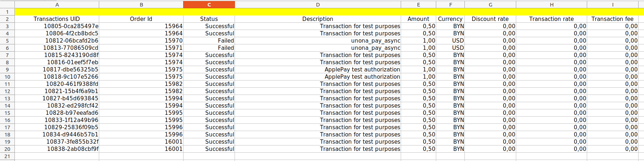Select column C header

[x=209, y=5]
